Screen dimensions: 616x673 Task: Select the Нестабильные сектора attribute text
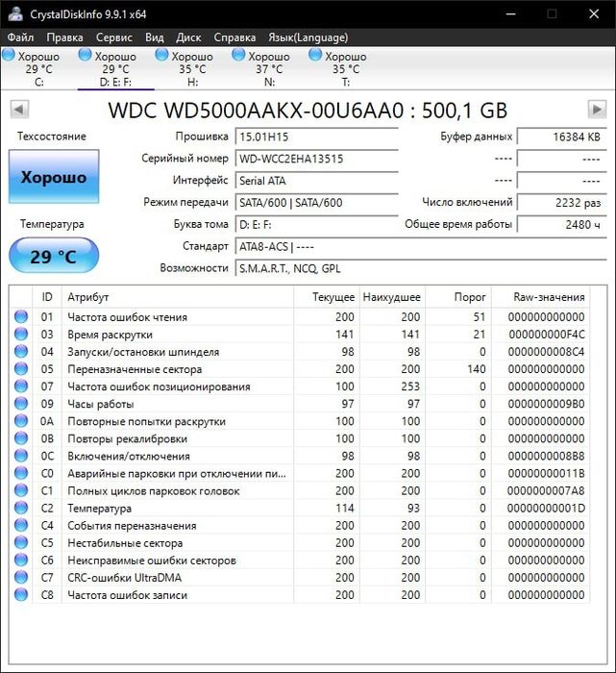[125, 543]
